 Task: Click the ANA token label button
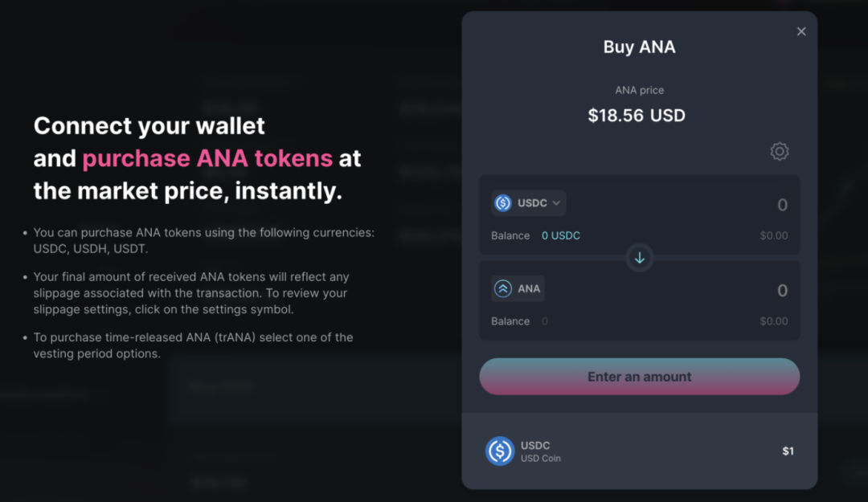(x=518, y=289)
